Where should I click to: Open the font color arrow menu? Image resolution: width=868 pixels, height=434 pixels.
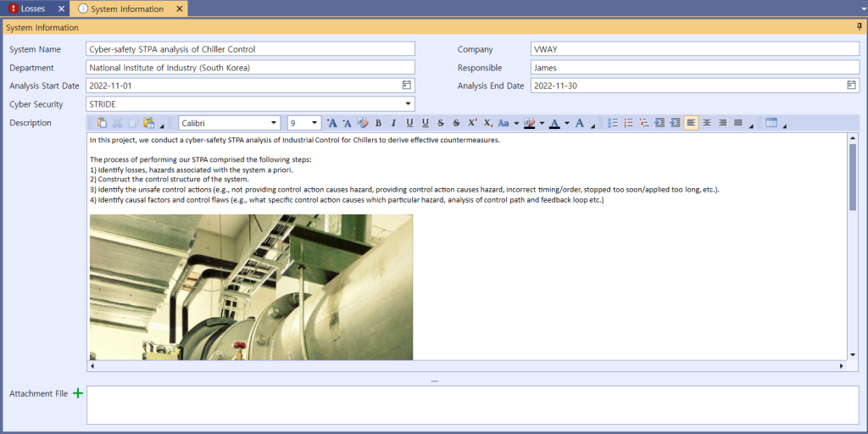tap(566, 123)
